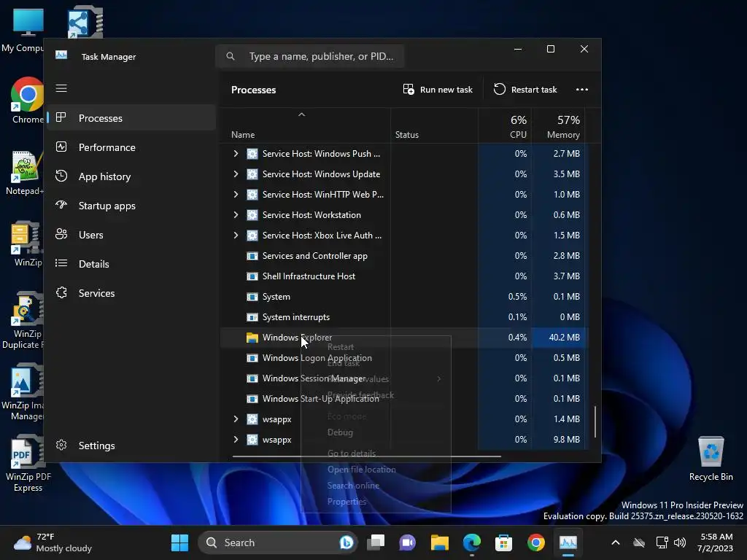The height and width of the screenshot is (560, 747).
Task: Click the System process icon
Action: click(252, 297)
